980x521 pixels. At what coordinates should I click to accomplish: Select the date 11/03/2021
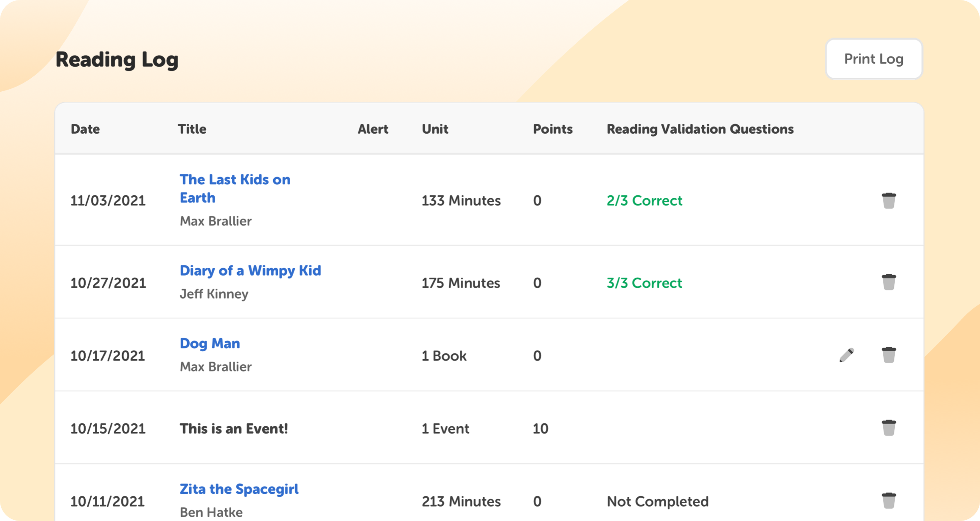[108, 200]
